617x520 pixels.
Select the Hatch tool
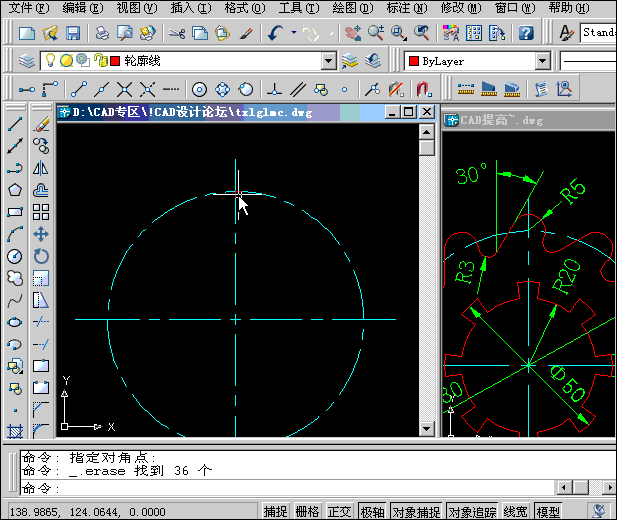tap(15, 432)
